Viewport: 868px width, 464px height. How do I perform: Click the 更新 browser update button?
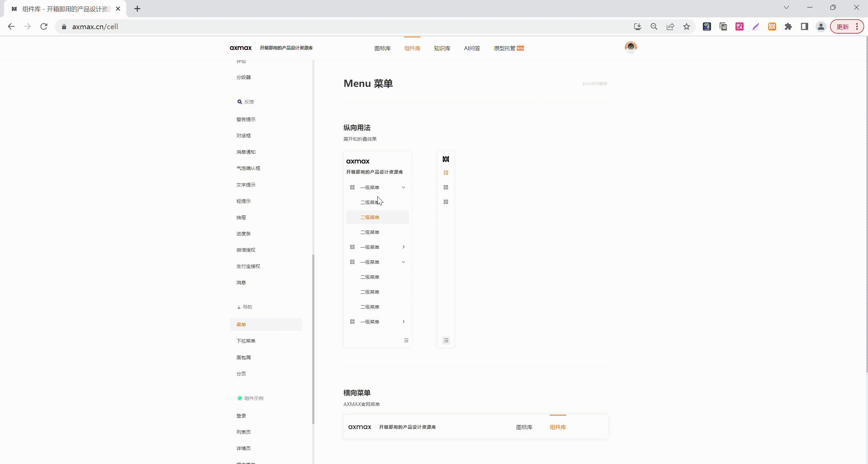click(843, 27)
